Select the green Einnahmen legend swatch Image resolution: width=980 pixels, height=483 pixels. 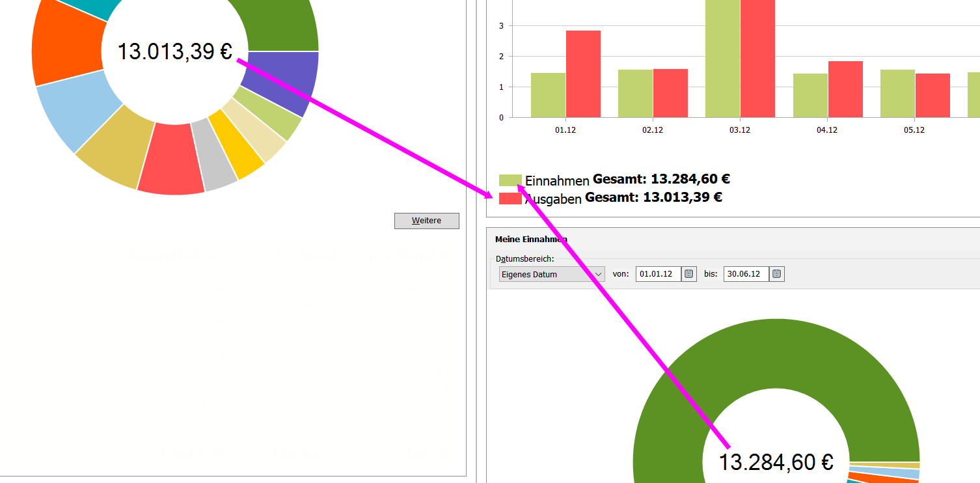click(510, 180)
